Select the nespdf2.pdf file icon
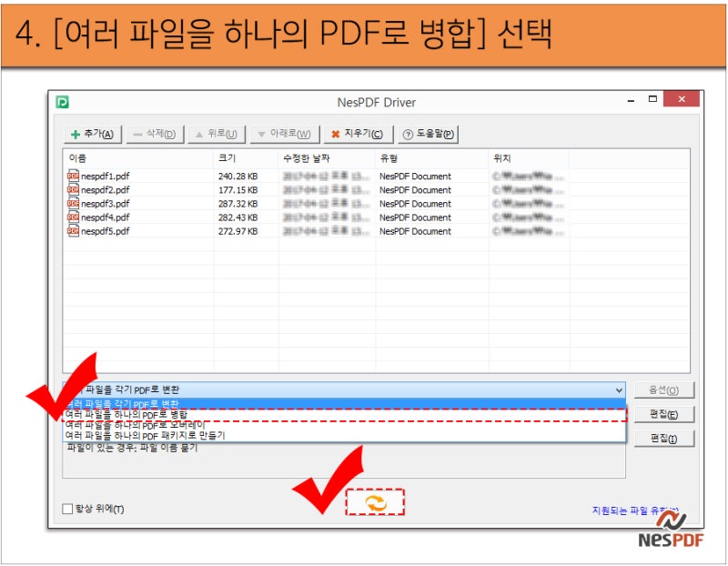 73,190
